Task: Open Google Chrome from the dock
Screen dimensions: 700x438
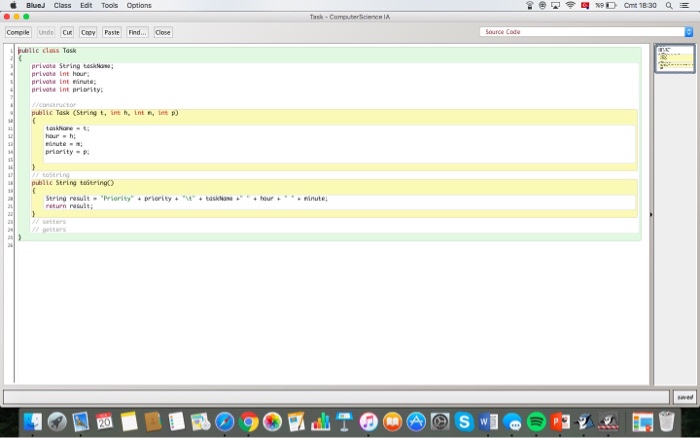Action: pyautogui.click(x=248, y=421)
